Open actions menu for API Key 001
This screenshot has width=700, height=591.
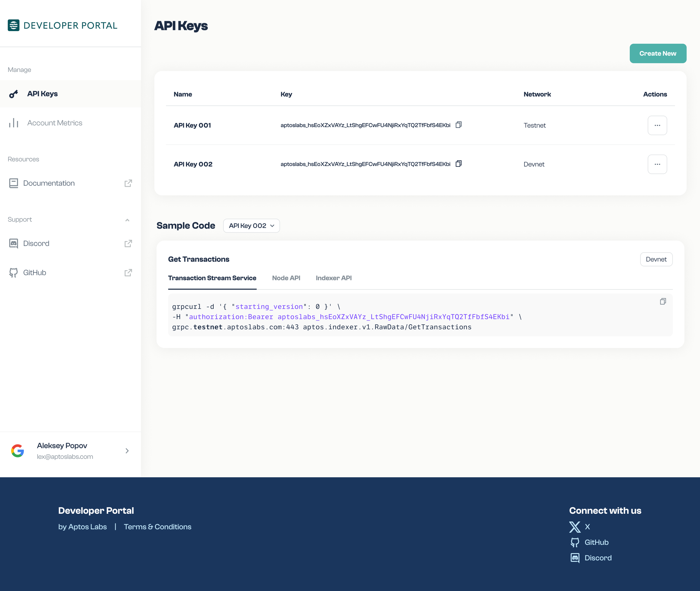coord(657,125)
